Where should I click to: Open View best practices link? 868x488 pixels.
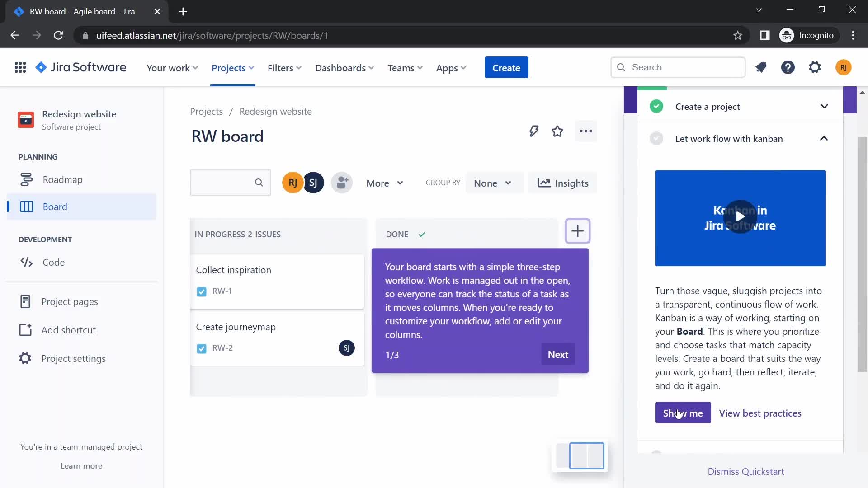[760, 413]
